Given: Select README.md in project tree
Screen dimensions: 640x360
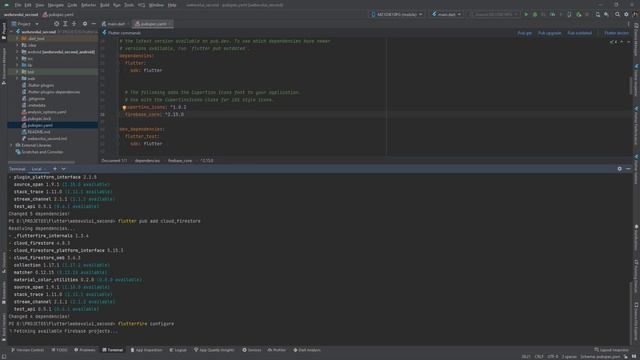Looking at the screenshot, I should [x=38, y=132].
